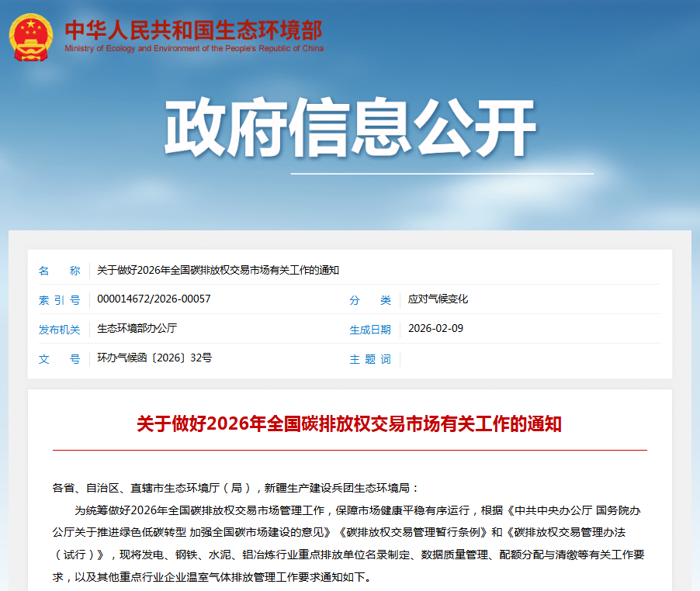This screenshot has width=700, height=591.
Task: Click the 分类 field label
Action: click(x=371, y=301)
